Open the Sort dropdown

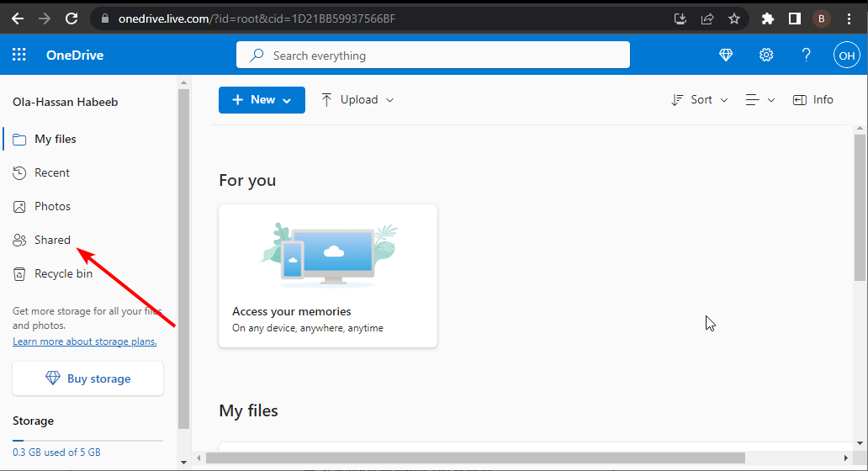click(699, 99)
